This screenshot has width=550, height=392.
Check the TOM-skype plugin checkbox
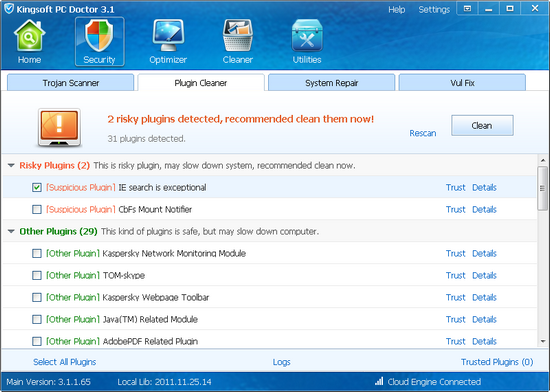[36, 276]
